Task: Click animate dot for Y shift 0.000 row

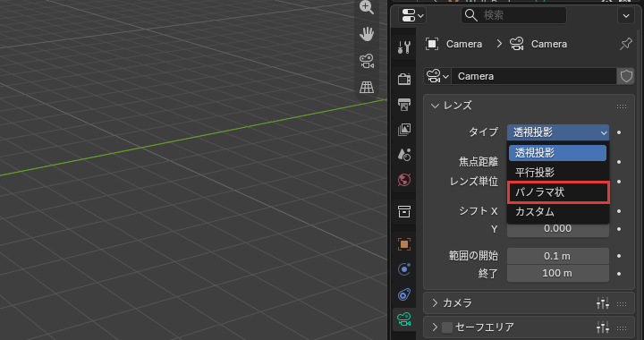Action: point(619,229)
